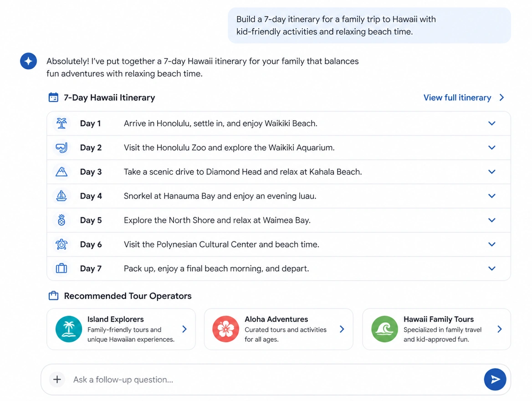Expand the Day 3 Diamond Head row
Screen dimensions: 532x401
(x=491, y=172)
